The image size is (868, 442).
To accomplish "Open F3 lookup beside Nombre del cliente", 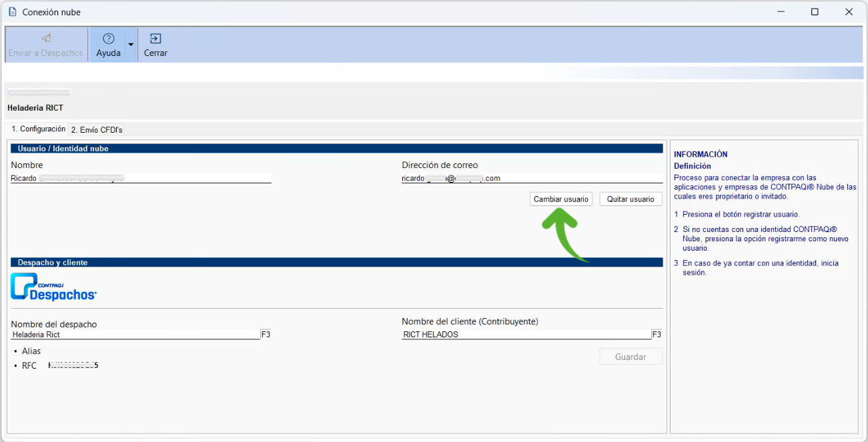I will click(x=657, y=335).
